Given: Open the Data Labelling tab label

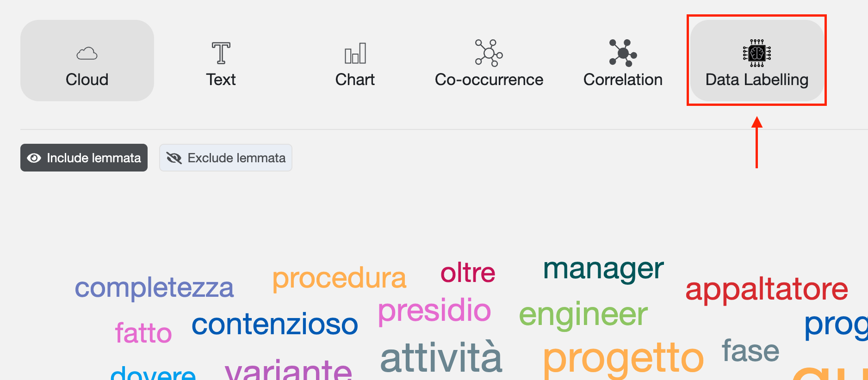Looking at the screenshot, I should pos(757,80).
